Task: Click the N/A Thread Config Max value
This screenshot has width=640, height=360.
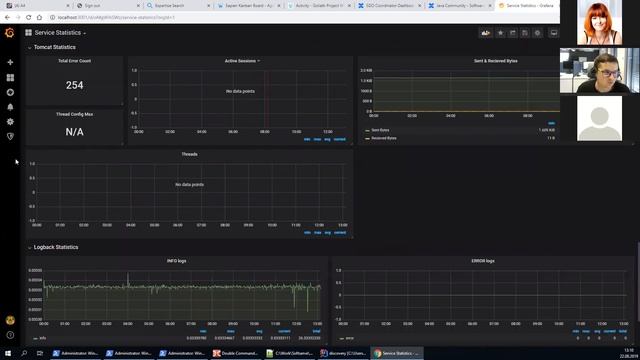Action: 74,132
